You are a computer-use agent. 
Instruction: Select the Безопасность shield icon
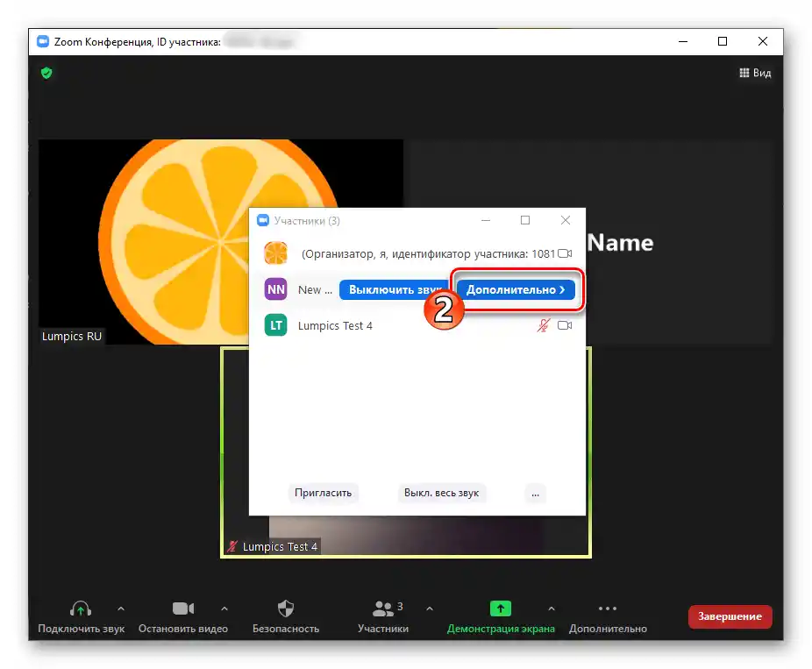tap(286, 607)
